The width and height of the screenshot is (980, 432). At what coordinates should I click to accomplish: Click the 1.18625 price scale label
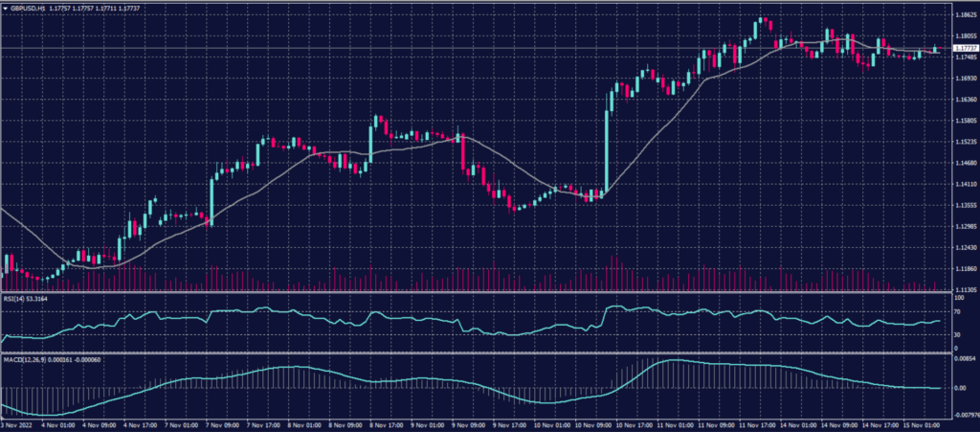point(965,15)
